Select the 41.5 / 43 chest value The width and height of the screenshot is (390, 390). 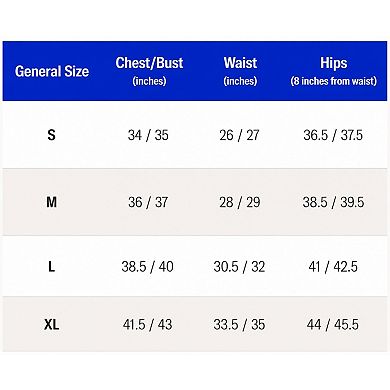pos(147,324)
